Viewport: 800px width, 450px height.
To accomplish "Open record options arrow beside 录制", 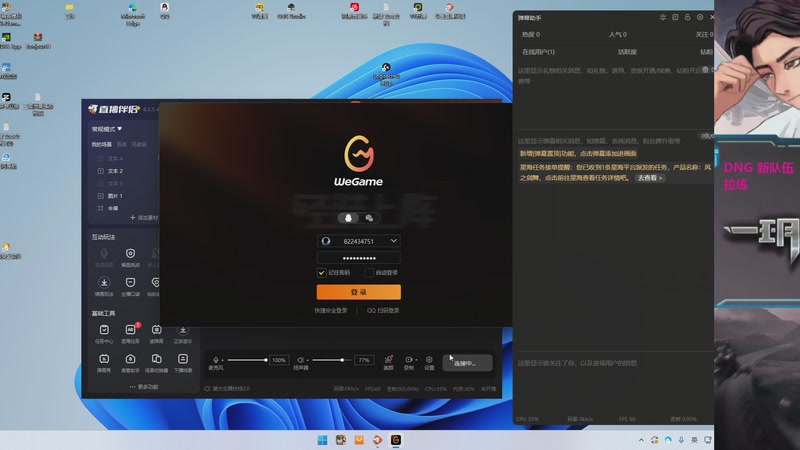I will [x=416, y=360].
